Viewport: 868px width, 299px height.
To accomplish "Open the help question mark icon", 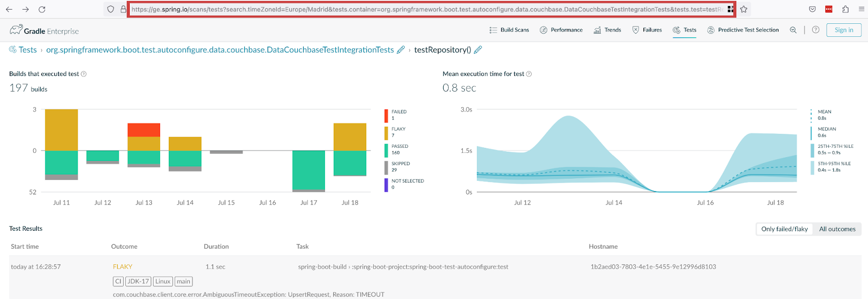I will tap(815, 30).
